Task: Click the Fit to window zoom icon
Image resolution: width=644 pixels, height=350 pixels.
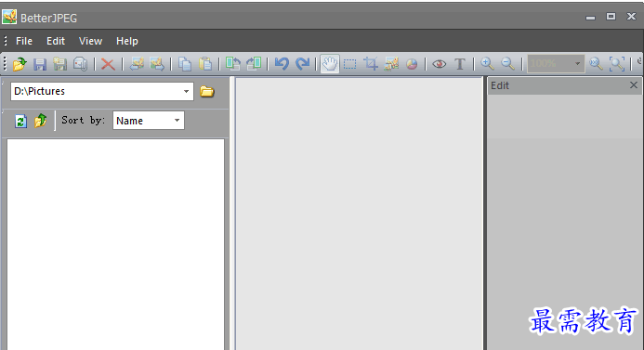Action: click(x=617, y=64)
